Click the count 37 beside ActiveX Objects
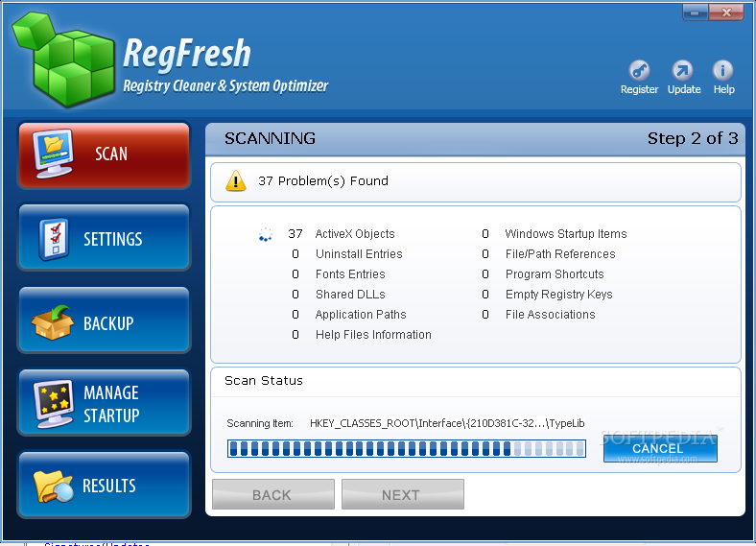The image size is (756, 546). tap(295, 234)
